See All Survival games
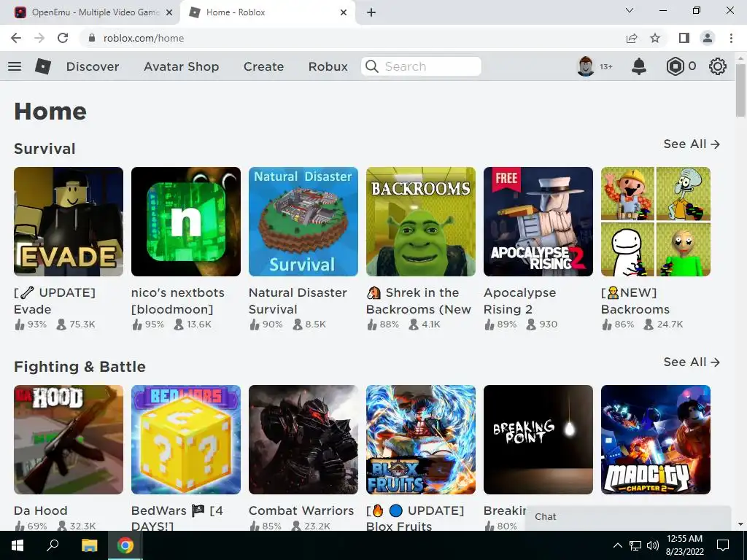 (x=692, y=144)
